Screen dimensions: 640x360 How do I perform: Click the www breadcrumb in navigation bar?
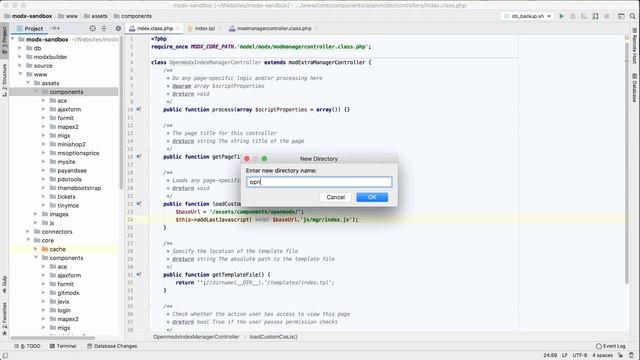[68, 16]
